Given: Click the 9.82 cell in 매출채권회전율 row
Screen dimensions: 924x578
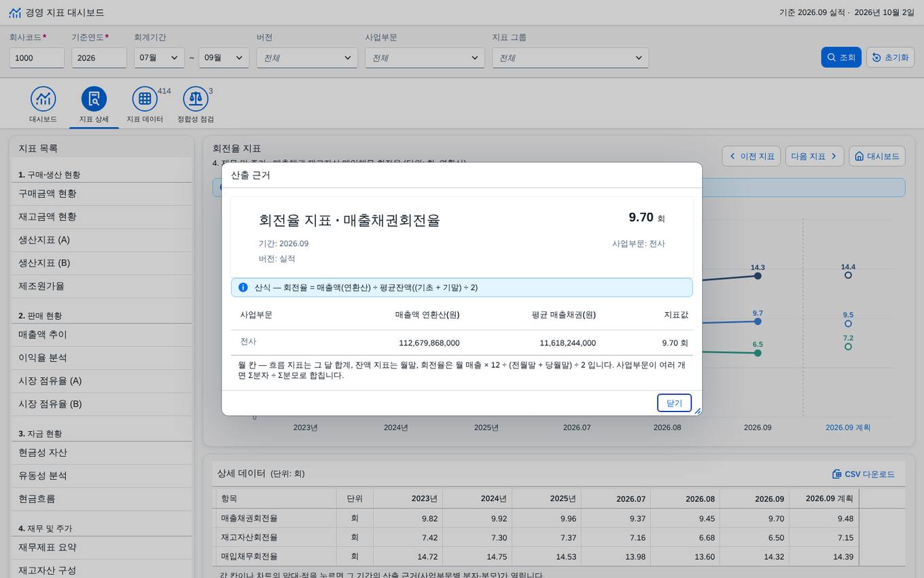Looking at the screenshot, I should pos(408,518).
